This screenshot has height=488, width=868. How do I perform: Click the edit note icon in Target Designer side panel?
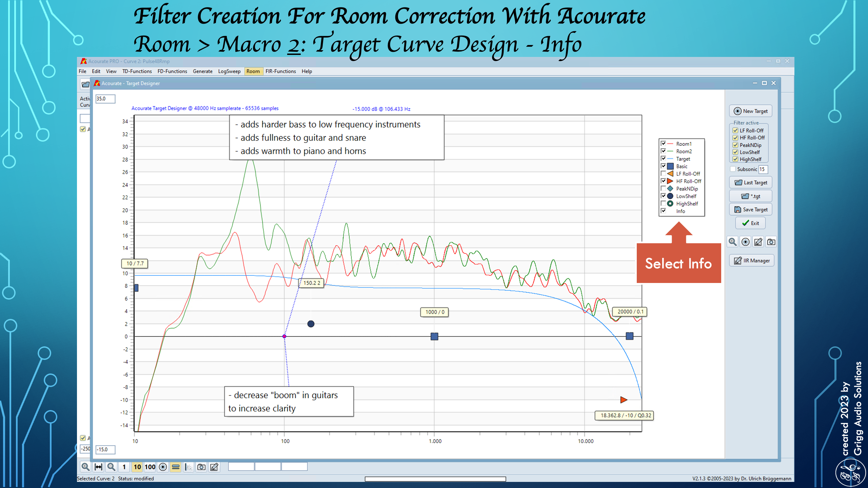click(758, 242)
